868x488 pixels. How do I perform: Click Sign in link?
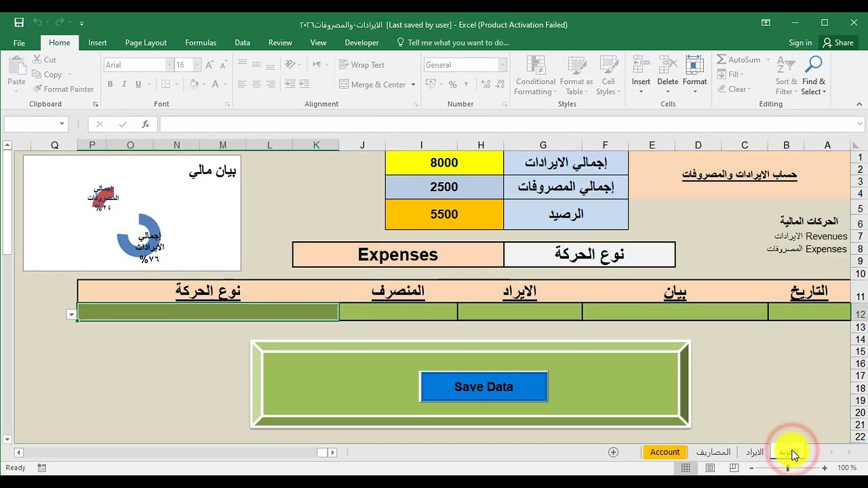pos(800,43)
